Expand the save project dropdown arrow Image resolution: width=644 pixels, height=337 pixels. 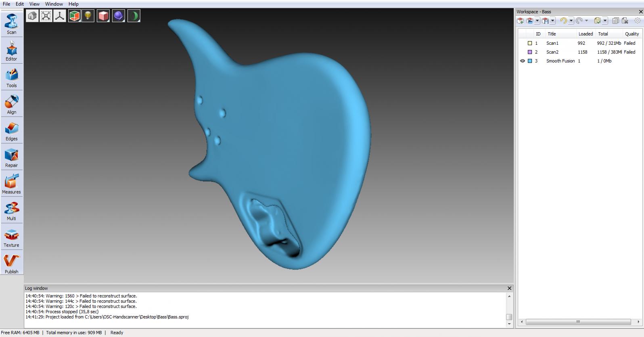[x=553, y=21]
